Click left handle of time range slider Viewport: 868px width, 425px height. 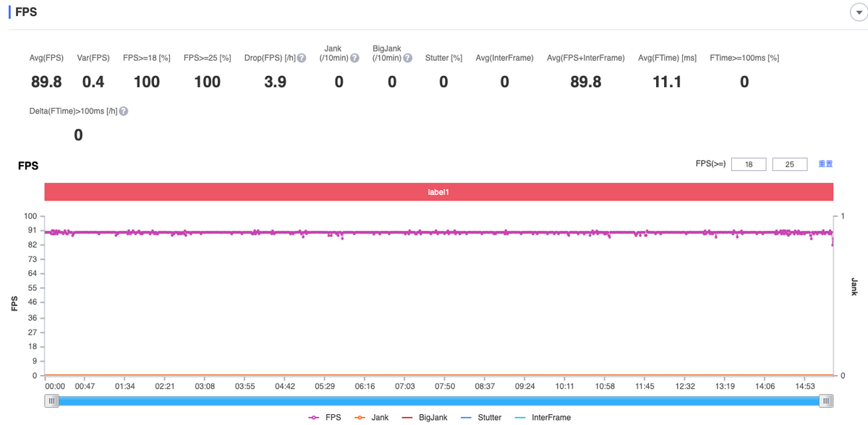(x=51, y=400)
